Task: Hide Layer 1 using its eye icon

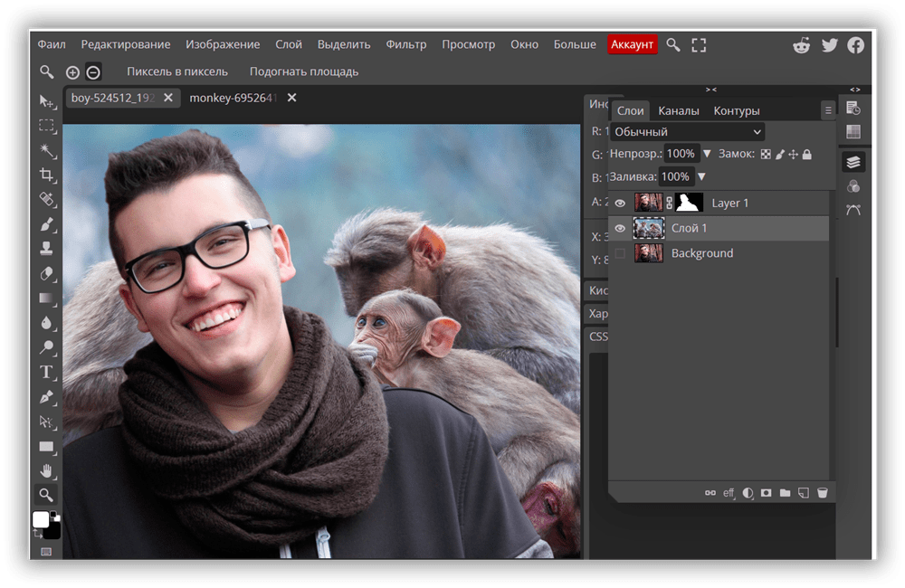Action: tap(620, 204)
